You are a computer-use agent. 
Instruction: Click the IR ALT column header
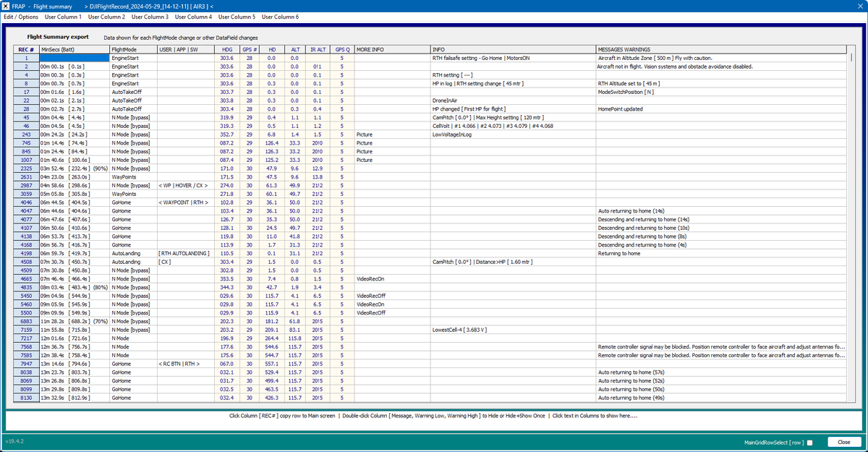coord(317,49)
